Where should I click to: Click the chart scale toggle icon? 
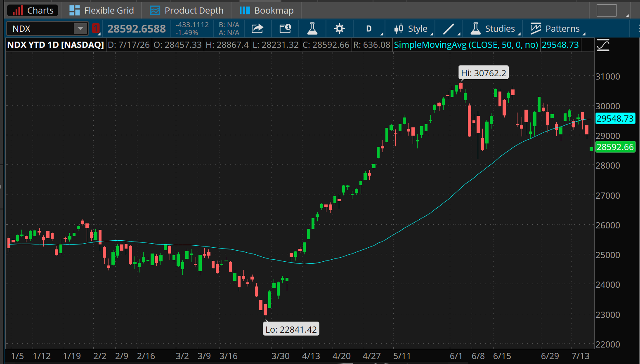coord(603,45)
